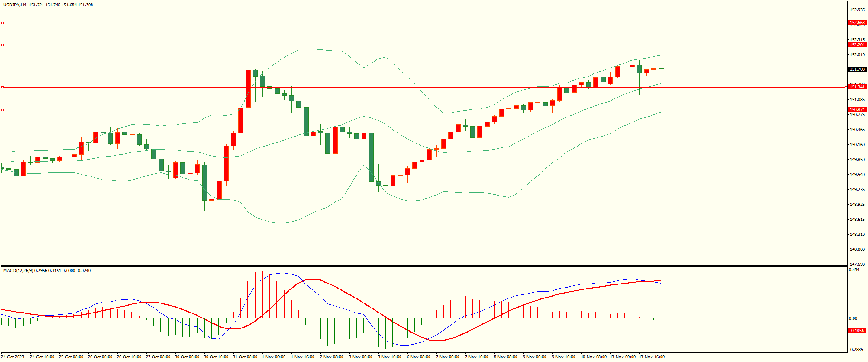Click the USDJPY,H4 chart title text
The width and height of the screenshot is (868, 362).
[x=14, y=5]
